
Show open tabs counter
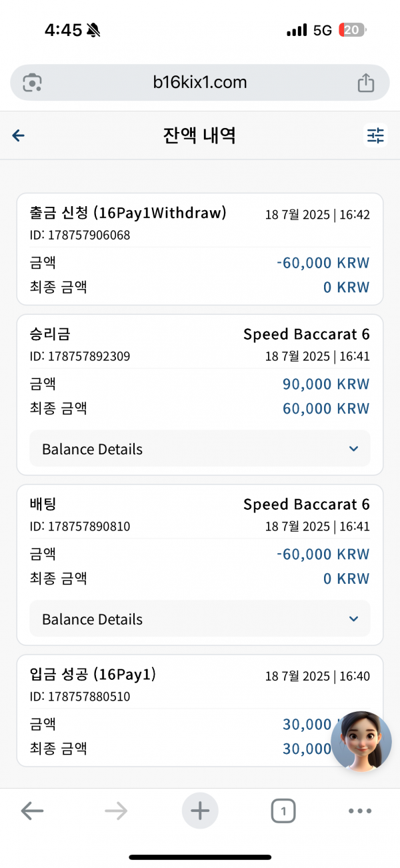(x=283, y=811)
